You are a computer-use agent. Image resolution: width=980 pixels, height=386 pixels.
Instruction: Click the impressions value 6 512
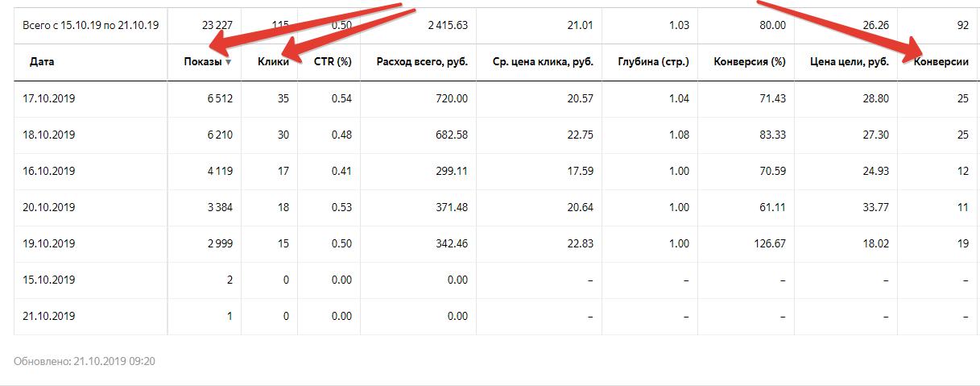(218, 98)
